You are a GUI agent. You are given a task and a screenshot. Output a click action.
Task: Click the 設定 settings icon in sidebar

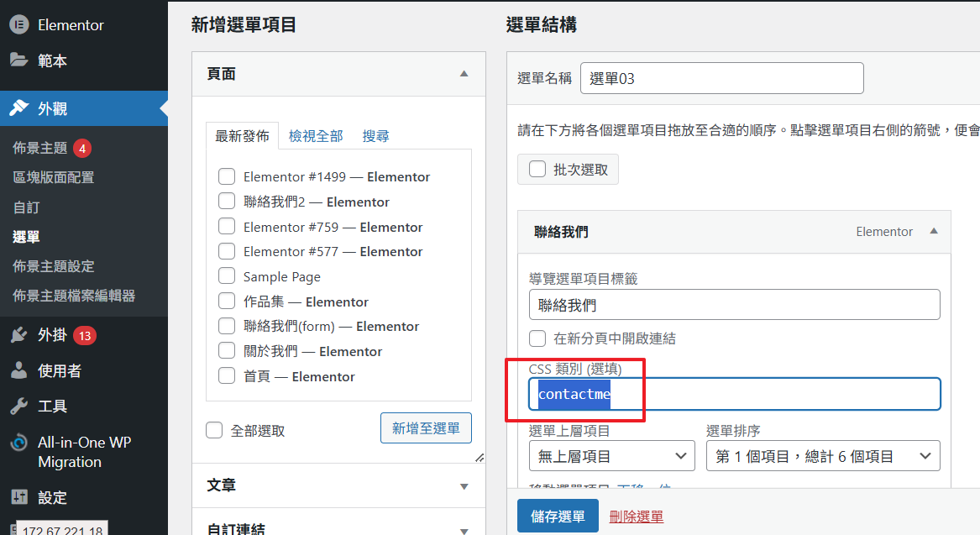(19, 497)
